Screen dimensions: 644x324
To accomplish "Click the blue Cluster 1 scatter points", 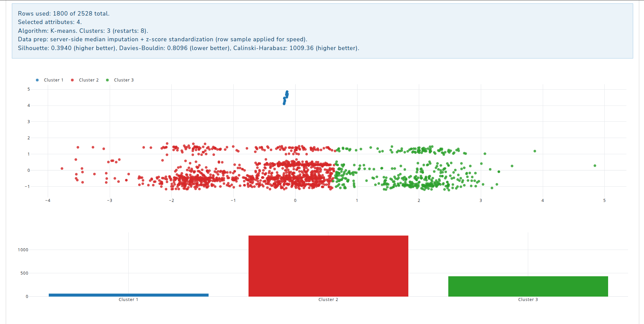I will pyautogui.click(x=286, y=97).
